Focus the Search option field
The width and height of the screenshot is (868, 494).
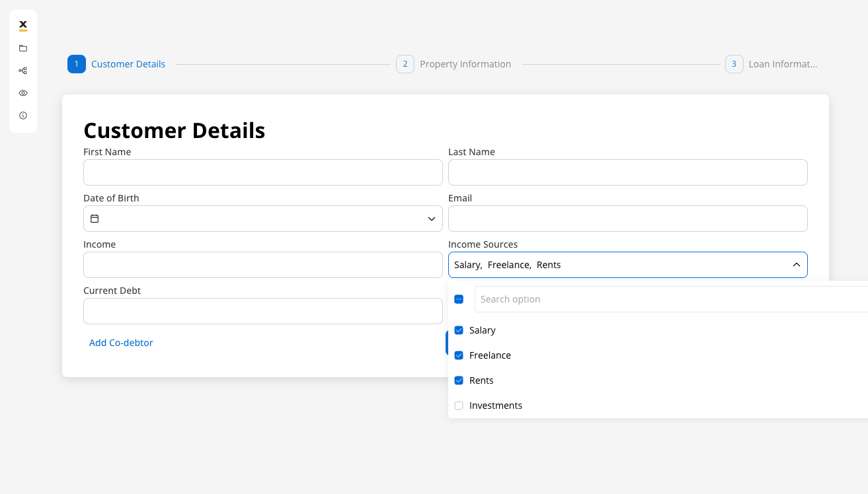668,299
